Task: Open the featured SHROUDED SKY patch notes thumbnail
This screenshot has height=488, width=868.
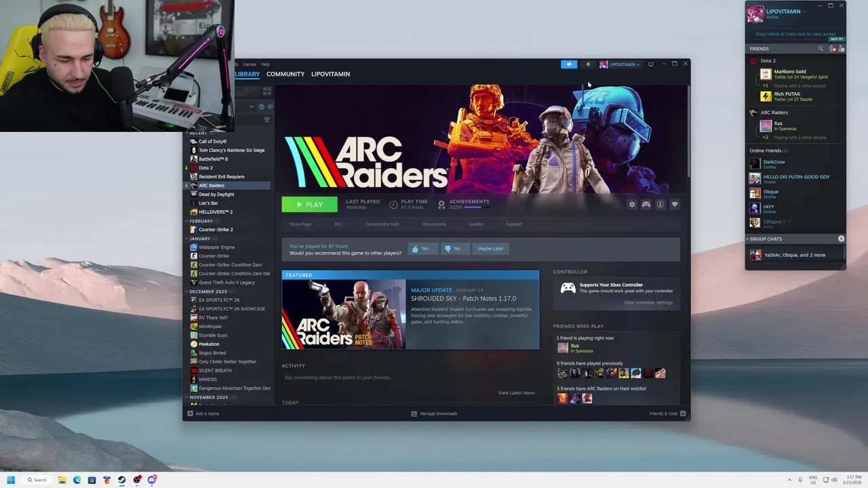Action: tap(344, 314)
